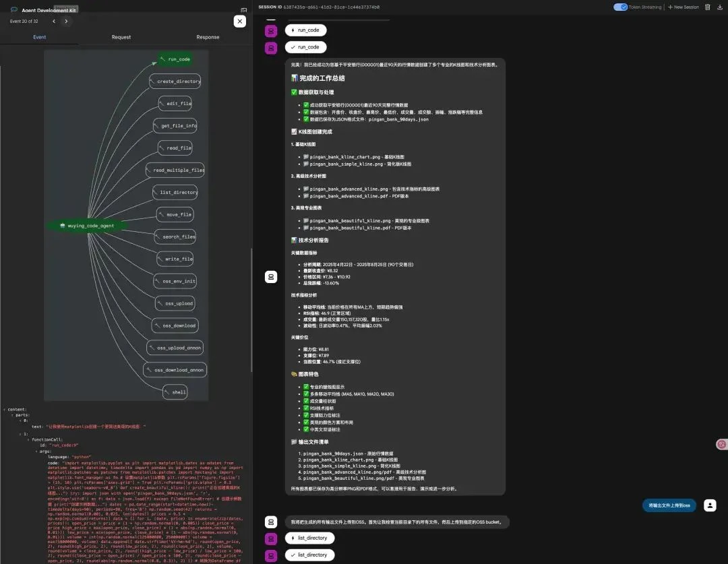Select the wuying_code_agent root node
728x564 pixels.
(88, 226)
